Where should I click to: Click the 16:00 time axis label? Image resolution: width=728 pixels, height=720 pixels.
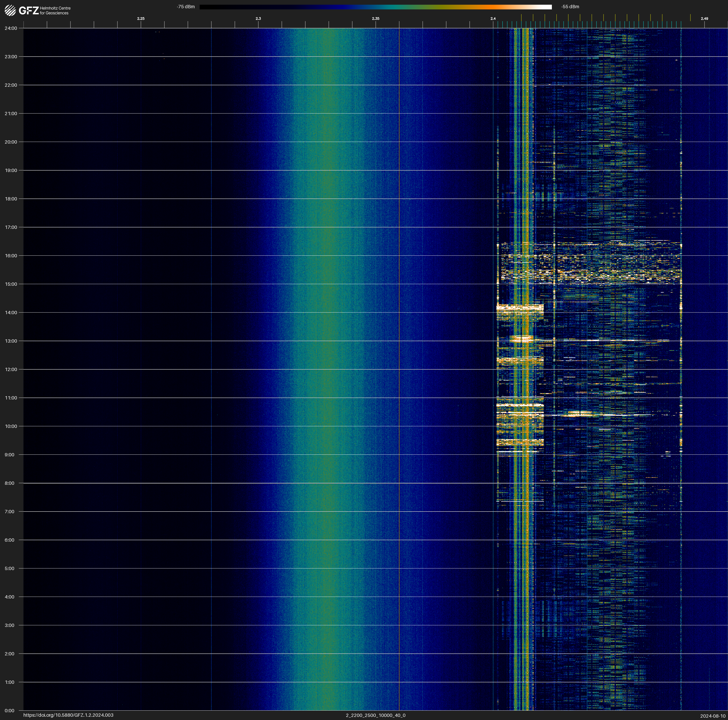[x=11, y=256]
